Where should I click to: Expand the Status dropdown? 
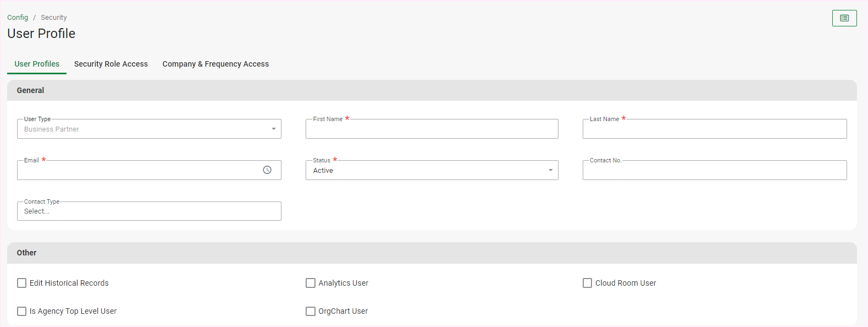click(x=550, y=170)
